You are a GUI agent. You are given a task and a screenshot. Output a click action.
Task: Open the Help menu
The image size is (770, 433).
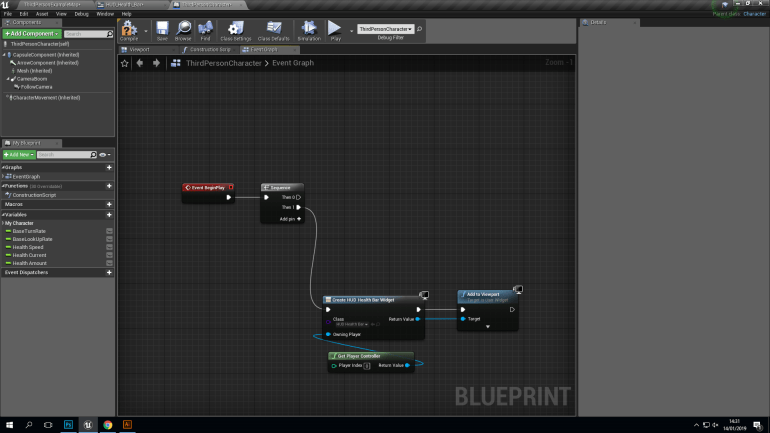(126, 14)
